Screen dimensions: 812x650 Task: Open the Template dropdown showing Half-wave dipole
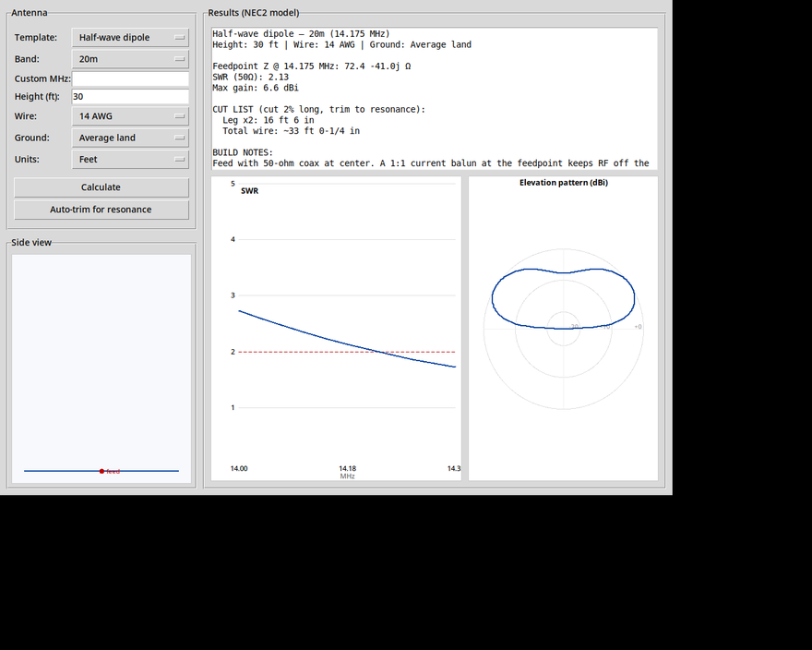[x=130, y=37]
